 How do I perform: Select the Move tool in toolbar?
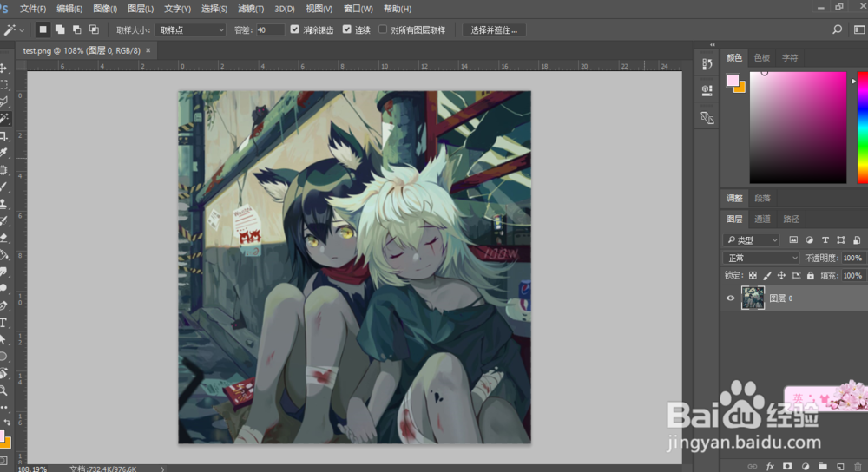(3, 68)
